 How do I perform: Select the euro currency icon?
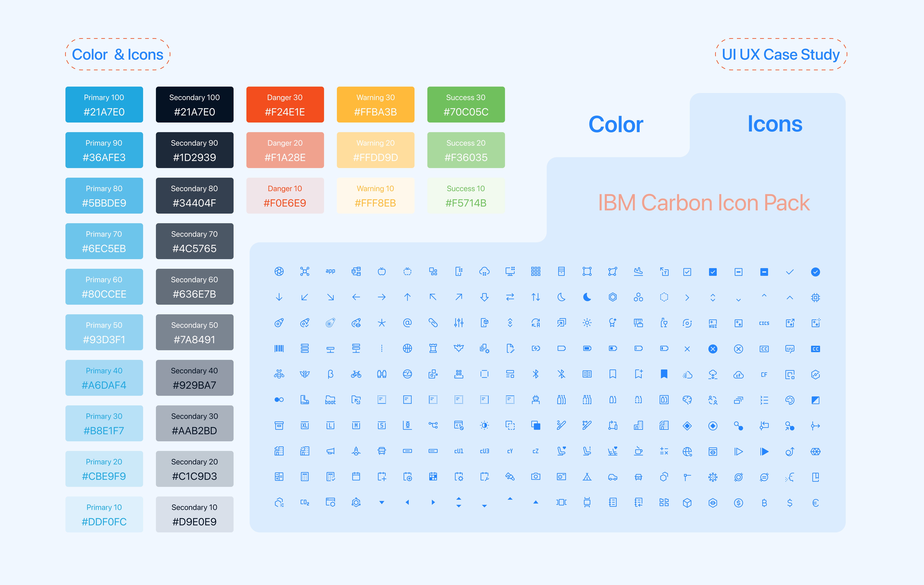tap(815, 503)
